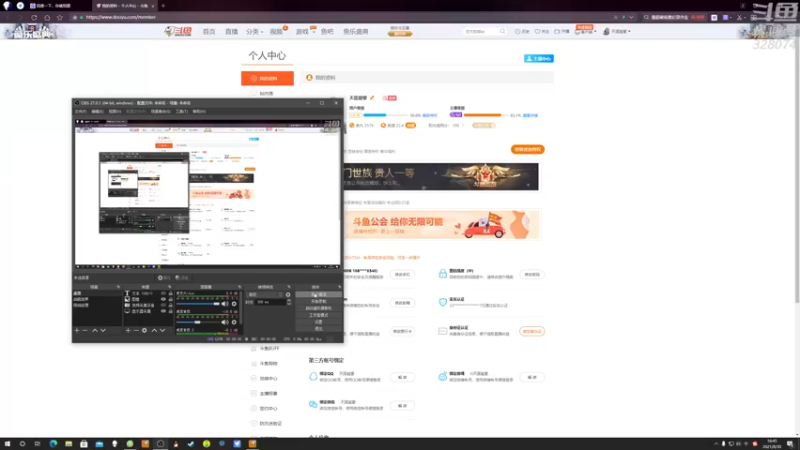Toggle Studio Mode button in OBS controls
800x450 pixels.
[319, 315]
